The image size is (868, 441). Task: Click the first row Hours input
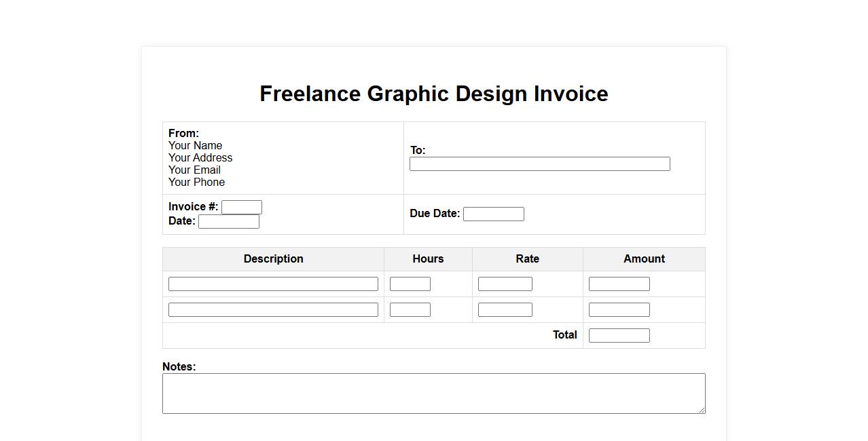click(x=410, y=284)
